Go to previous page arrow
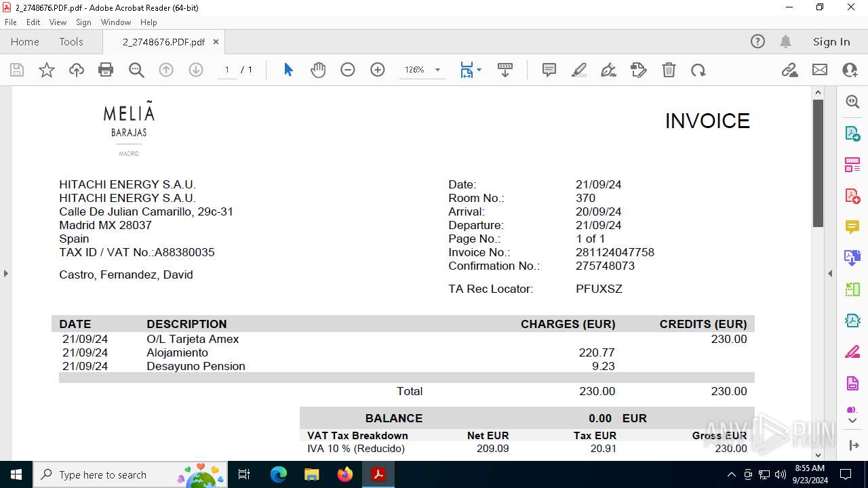The height and width of the screenshot is (488, 868). pyautogui.click(x=166, y=70)
